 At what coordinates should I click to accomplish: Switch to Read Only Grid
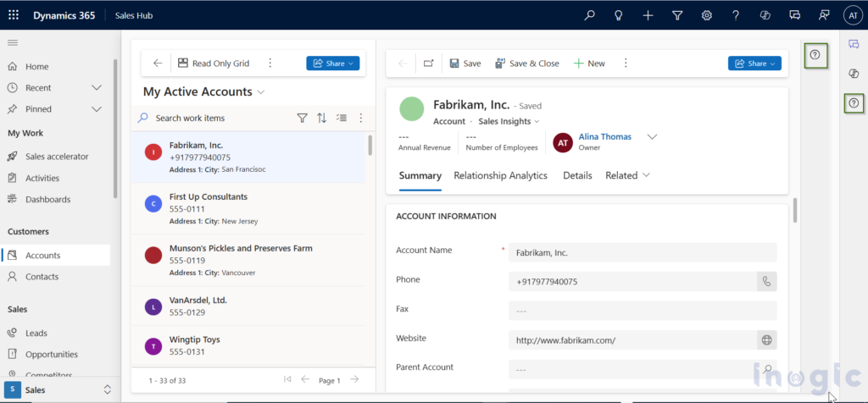click(214, 63)
